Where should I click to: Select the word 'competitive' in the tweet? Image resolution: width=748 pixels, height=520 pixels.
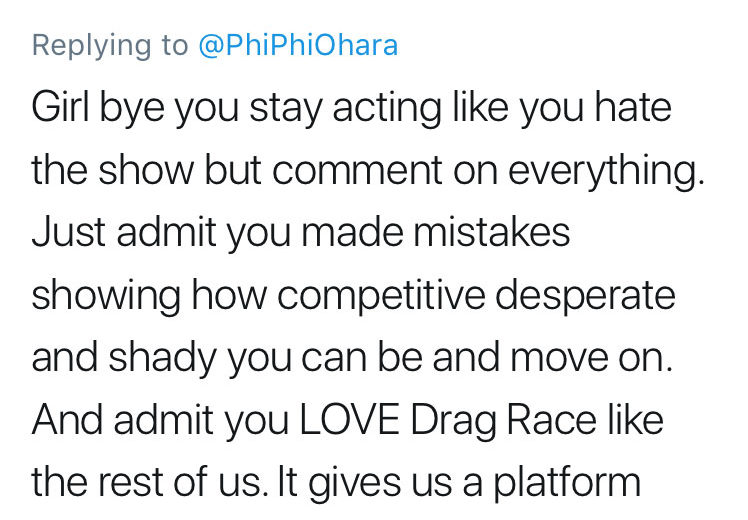pos(381,297)
